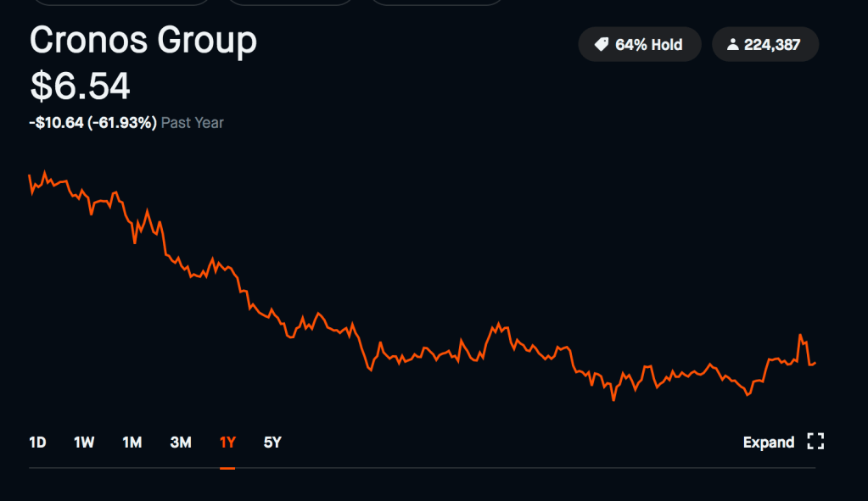Switch chart to the 1D range

click(x=37, y=442)
